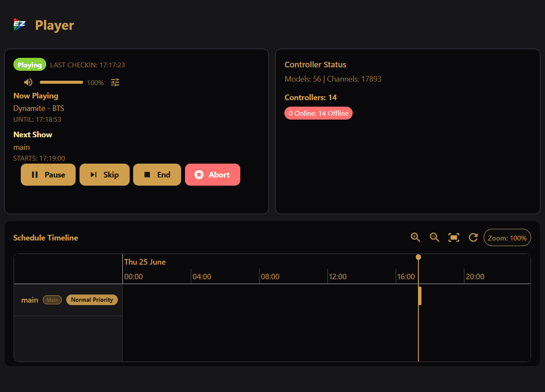545x392 pixels.
Task: Click the green Playing status badge
Action: point(30,65)
